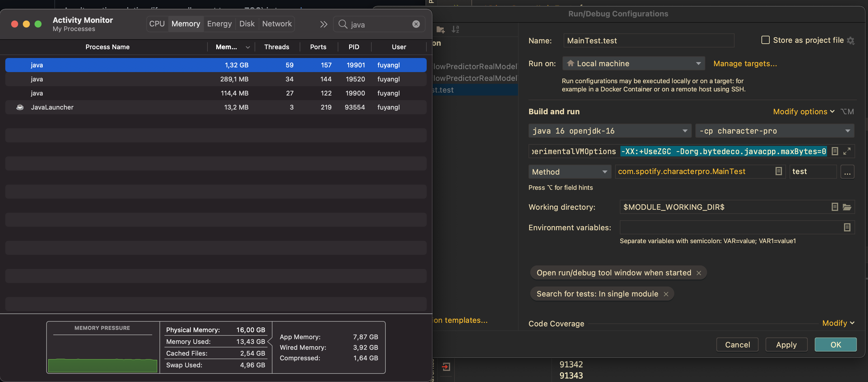Sort processes by the PID column
868x382 pixels.
pos(354,47)
